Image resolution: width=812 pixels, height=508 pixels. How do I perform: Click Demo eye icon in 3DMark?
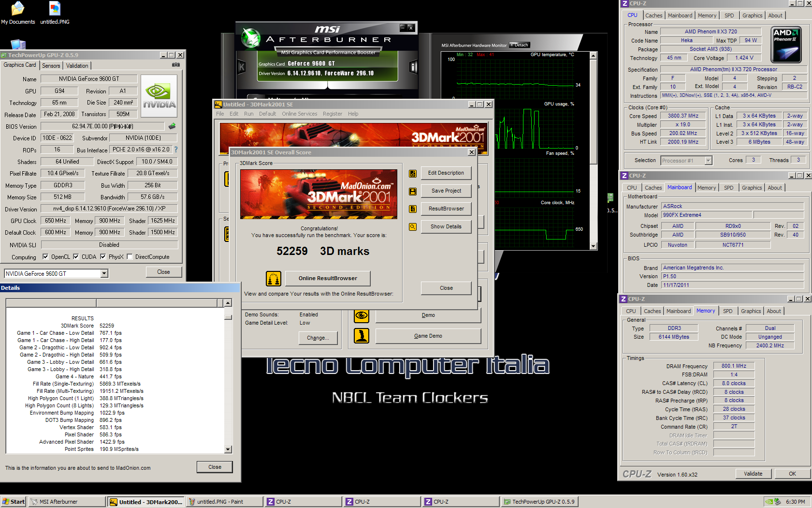click(x=362, y=315)
